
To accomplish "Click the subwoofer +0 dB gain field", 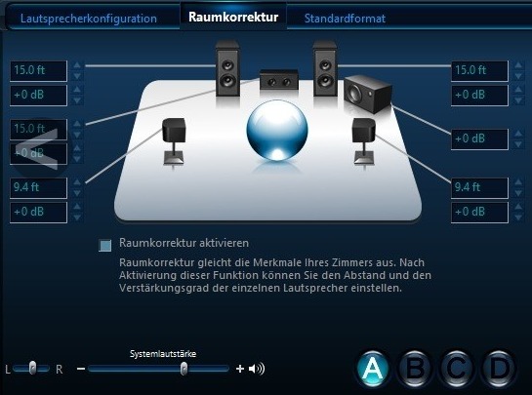I will point(479,139).
